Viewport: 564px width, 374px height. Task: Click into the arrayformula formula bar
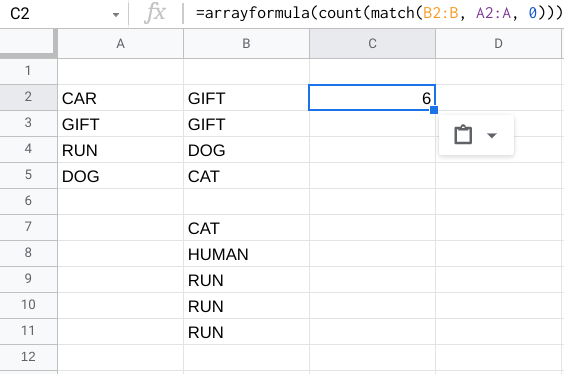point(374,13)
